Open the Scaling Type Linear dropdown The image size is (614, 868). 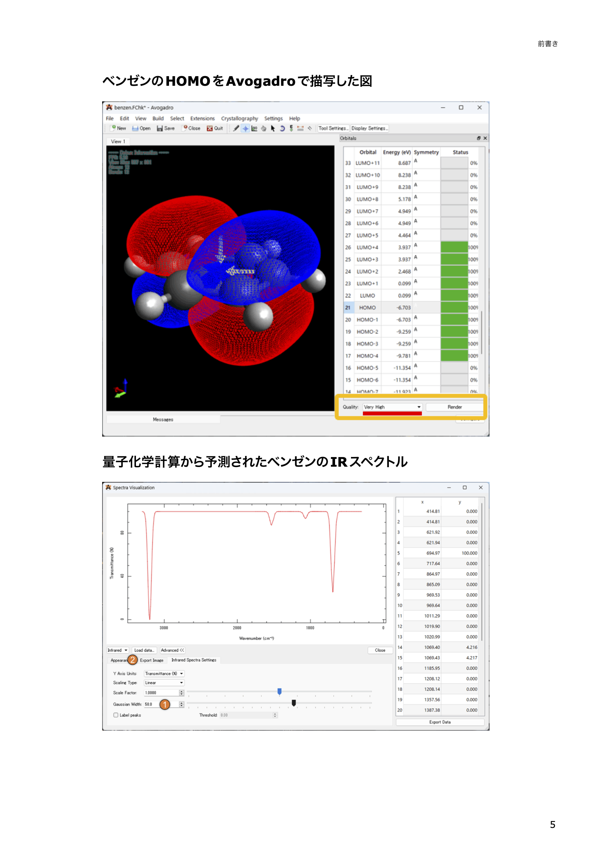(164, 683)
